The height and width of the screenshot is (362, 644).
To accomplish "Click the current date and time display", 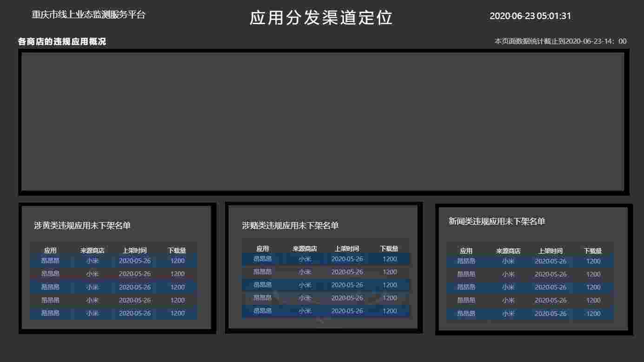I will (x=530, y=16).
